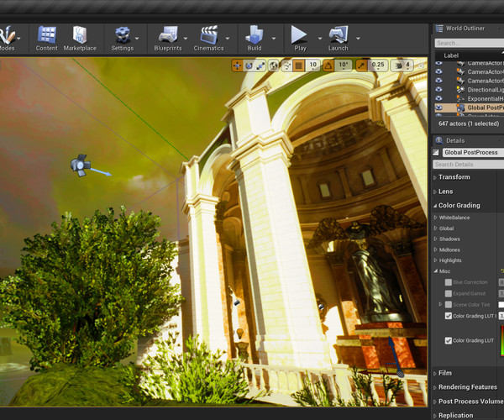The width and height of the screenshot is (504, 420).
Task: Hide ExponentialHeightFog using its eye icon
Action: pos(438,98)
